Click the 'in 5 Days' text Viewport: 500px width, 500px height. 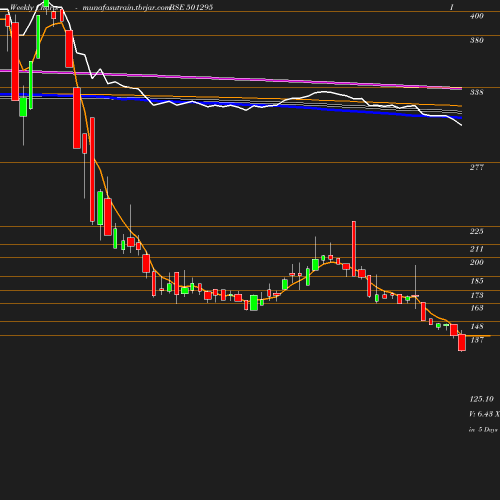[483, 430]
